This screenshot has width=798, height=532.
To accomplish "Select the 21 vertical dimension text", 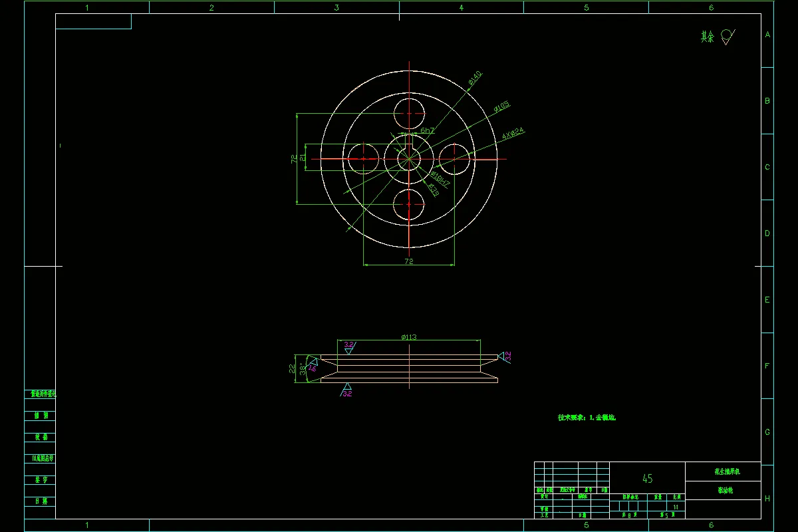I will [303, 158].
